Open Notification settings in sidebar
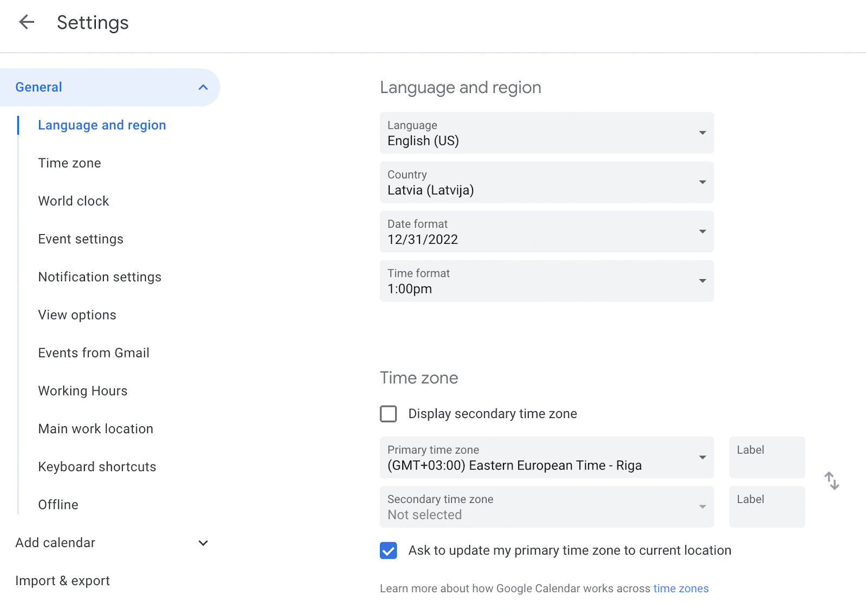The height and width of the screenshot is (616, 866). (100, 277)
